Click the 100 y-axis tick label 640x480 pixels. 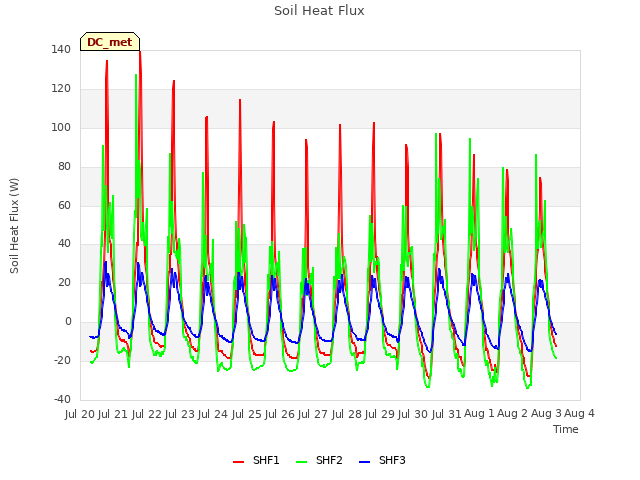click(x=61, y=127)
